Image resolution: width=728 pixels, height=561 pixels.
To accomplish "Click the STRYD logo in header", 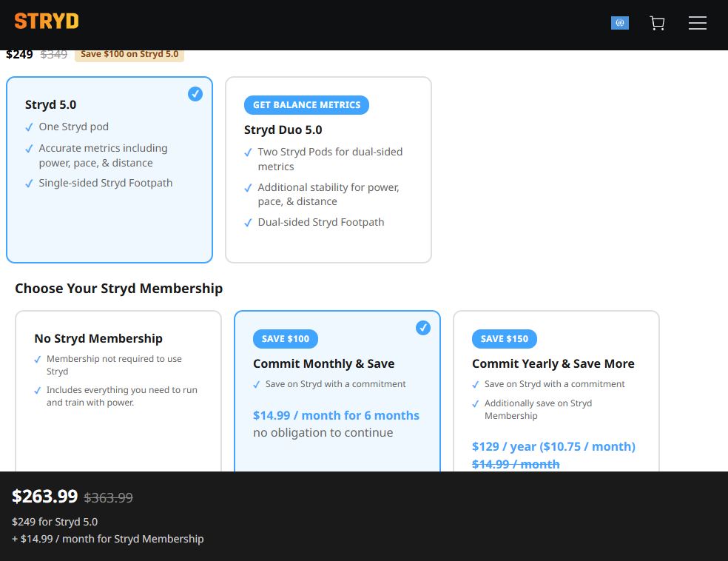I will click(x=47, y=21).
